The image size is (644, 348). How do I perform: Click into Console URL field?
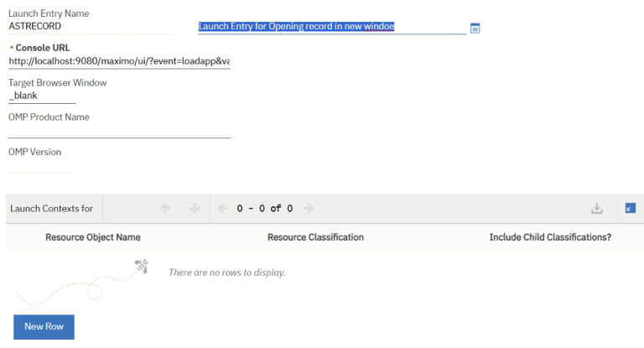click(x=119, y=61)
